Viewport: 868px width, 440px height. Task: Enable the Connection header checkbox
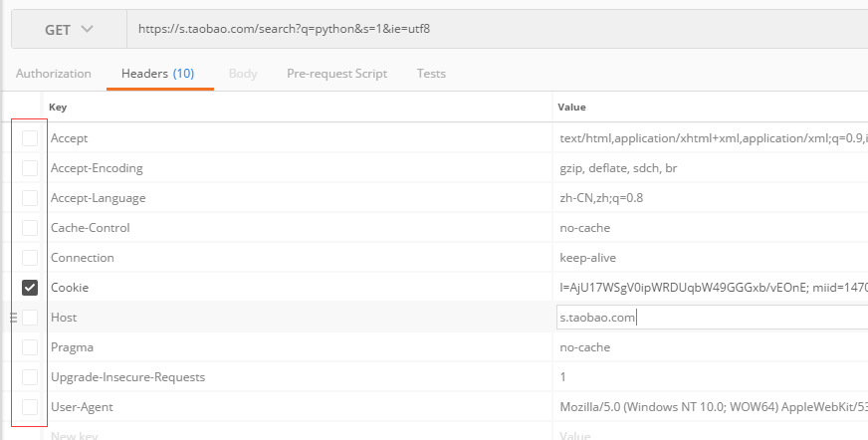click(x=30, y=258)
